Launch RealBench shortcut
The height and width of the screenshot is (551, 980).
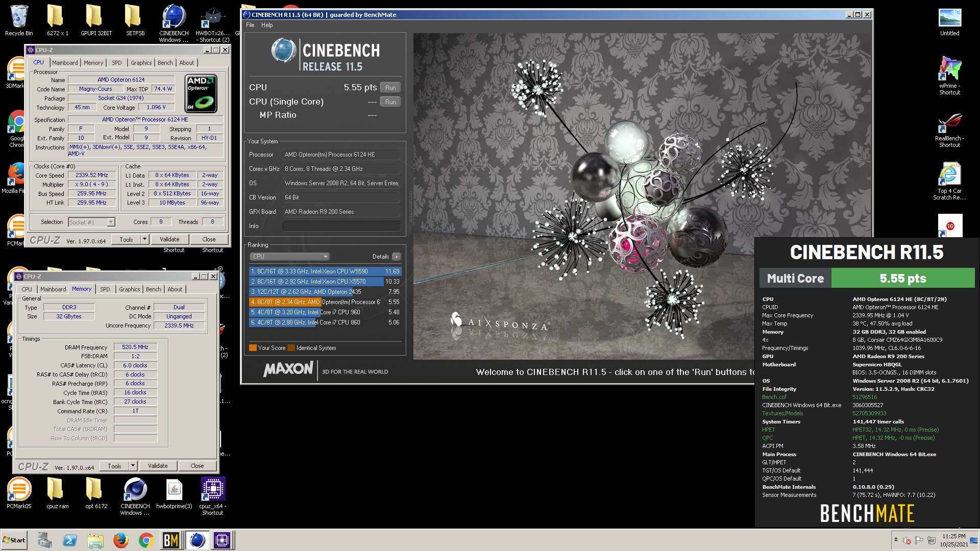click(x=949, y=130)
